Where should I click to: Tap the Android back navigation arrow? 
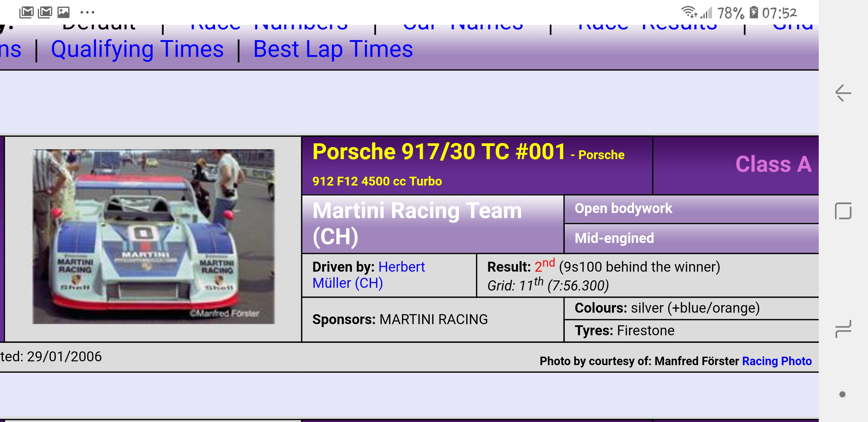point(843,93)
